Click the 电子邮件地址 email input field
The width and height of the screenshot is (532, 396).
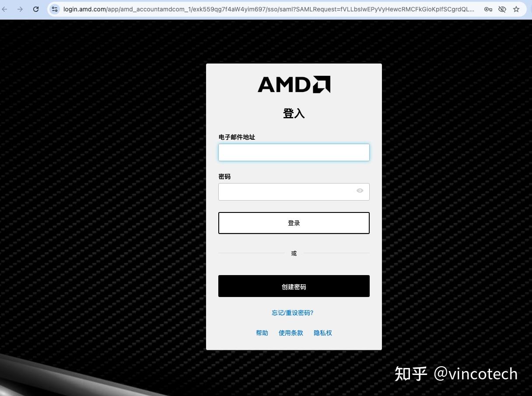coord(294,152)
